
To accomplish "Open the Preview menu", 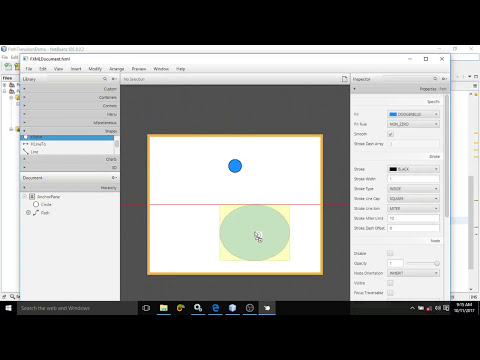I will (139, 69).
